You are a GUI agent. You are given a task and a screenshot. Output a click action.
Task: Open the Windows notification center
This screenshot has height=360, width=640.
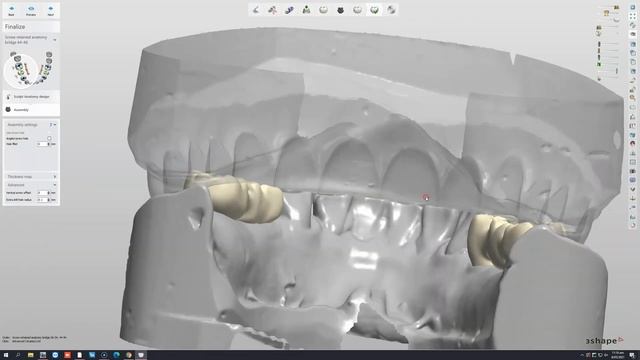coord(632,355)
